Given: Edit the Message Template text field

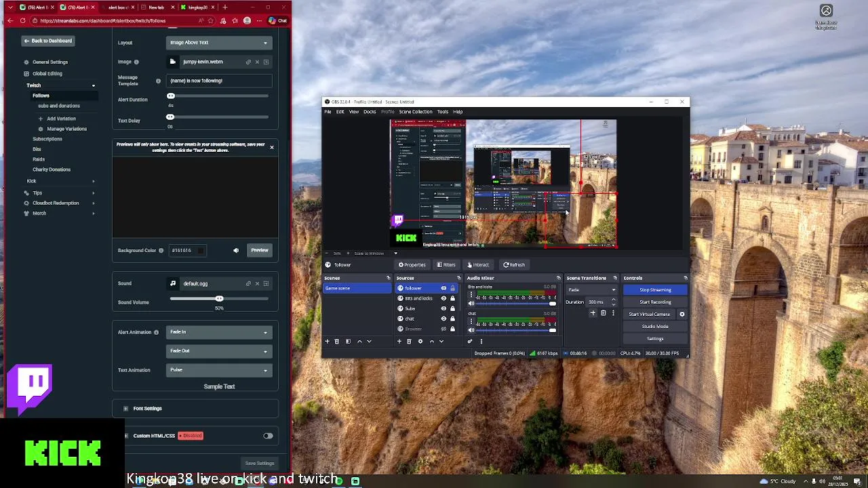Looking at the screenshot, I should 219,81.
